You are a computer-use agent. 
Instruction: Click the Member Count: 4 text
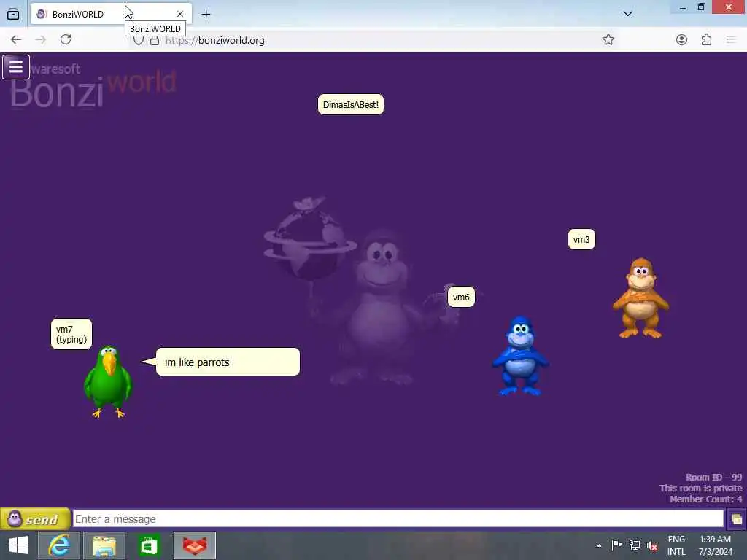coord(705,499)
